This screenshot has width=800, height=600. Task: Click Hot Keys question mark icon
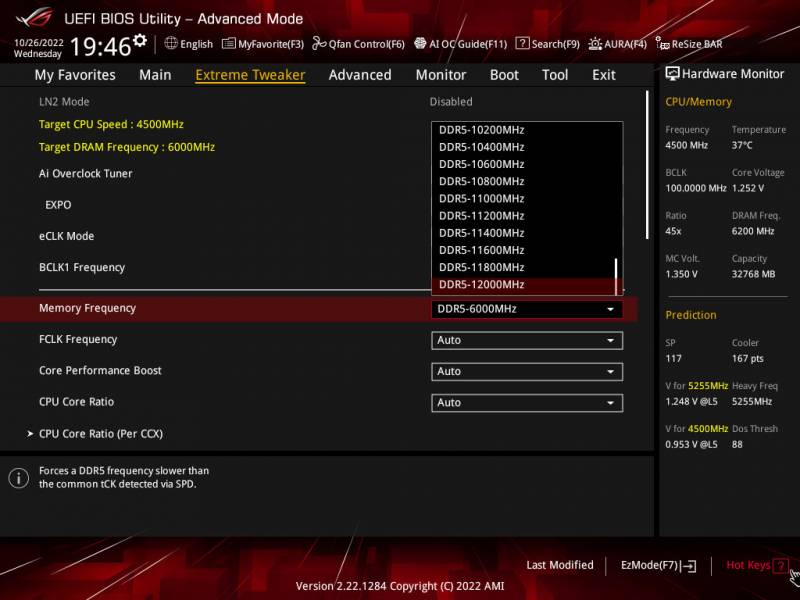780,565
